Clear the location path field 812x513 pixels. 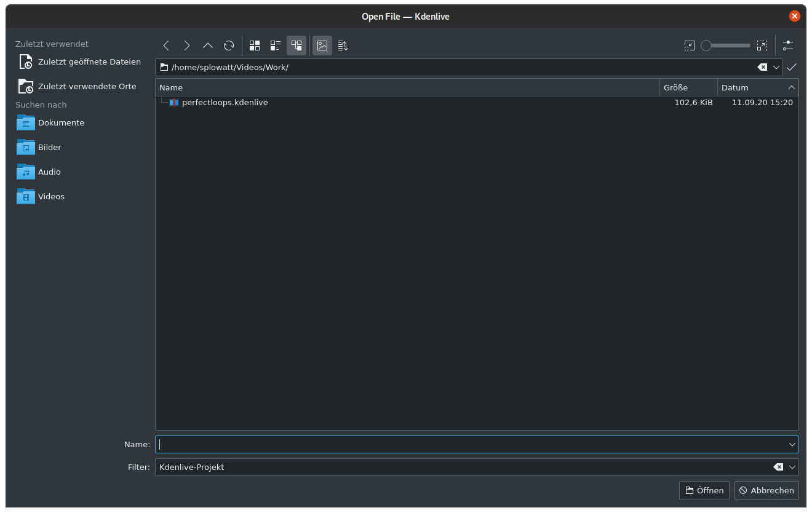tap(762, 68)
